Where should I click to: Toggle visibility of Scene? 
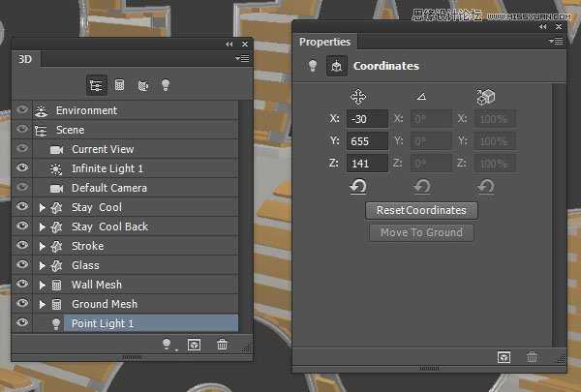click(22, 129)
